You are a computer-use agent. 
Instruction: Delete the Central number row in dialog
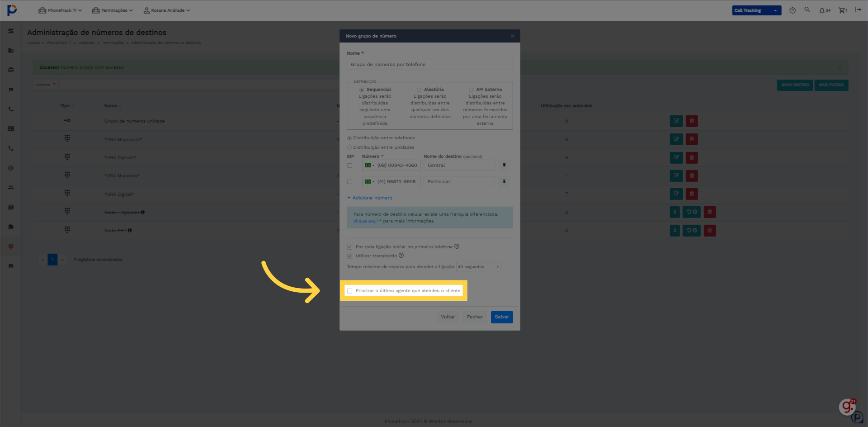tap(504, 165)
